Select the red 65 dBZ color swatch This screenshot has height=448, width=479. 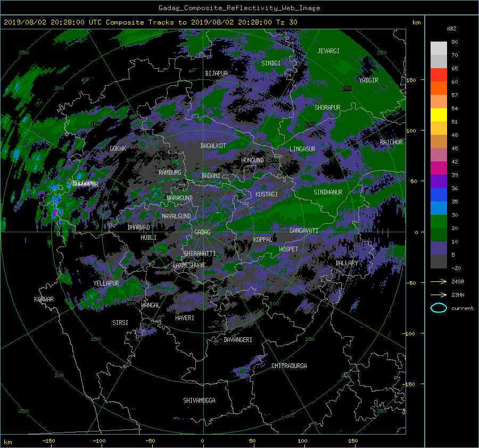439,75
